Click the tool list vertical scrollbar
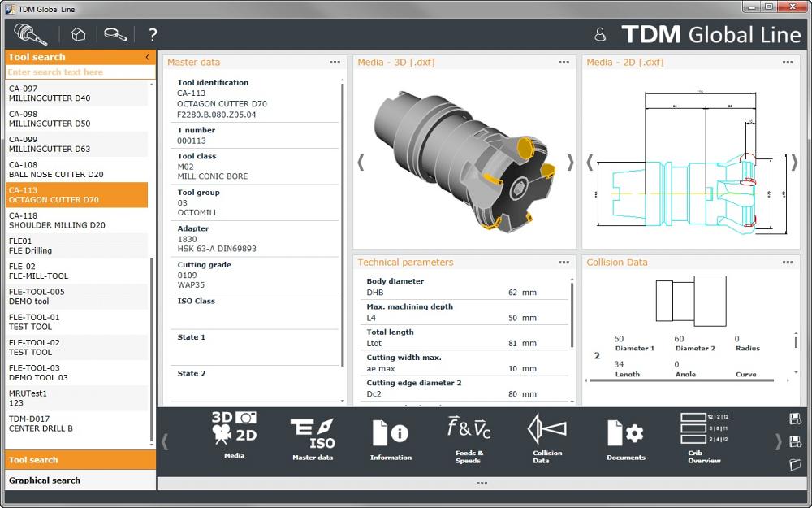The width and height of the screenshot is (812, 508). pyautogui.click(x=152, y=350)
